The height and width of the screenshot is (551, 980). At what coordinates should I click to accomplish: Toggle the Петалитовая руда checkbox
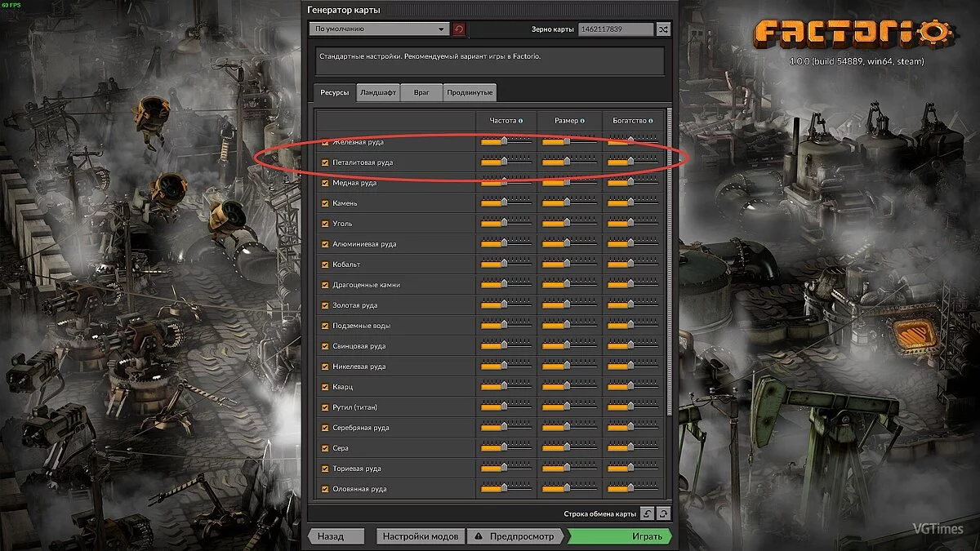[x=325, y=162]
